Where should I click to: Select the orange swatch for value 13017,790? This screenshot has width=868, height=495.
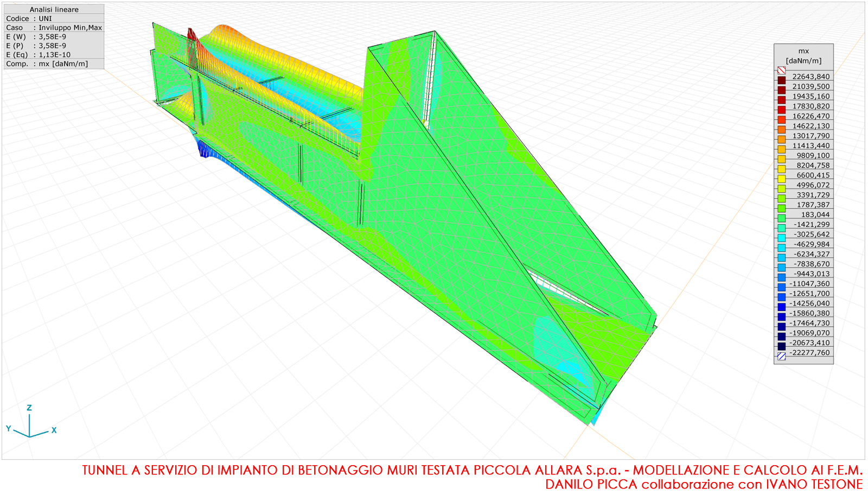[x=781, y=139]
